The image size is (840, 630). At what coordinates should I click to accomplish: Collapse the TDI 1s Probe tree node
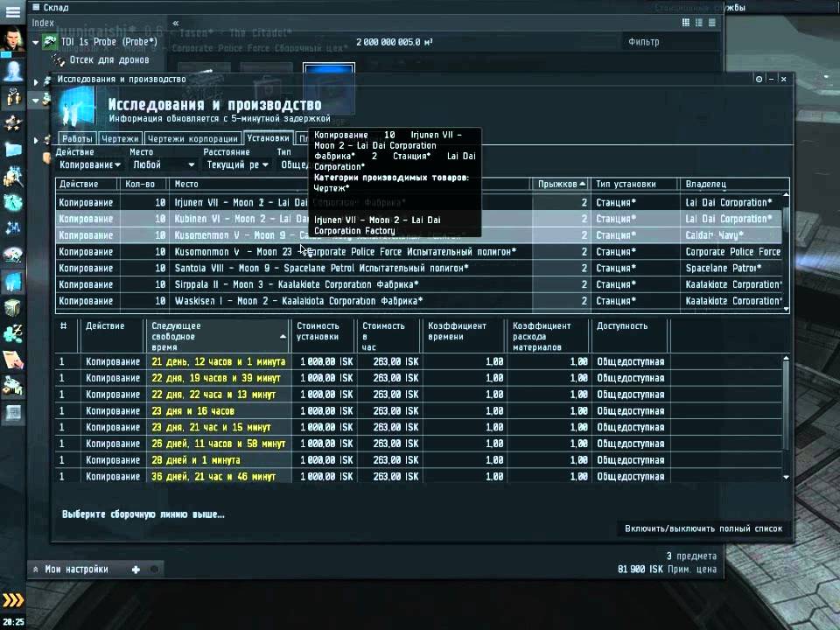pos(36,42)
